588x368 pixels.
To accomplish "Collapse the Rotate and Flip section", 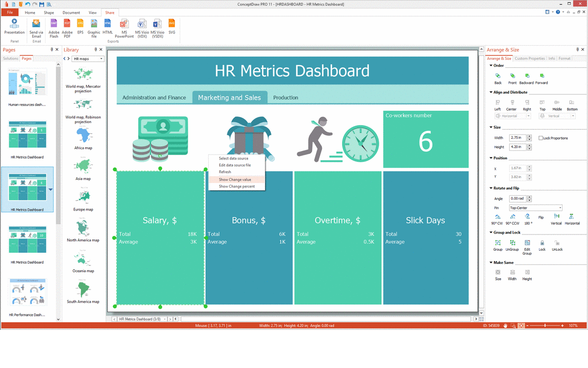I will (491, 188).
